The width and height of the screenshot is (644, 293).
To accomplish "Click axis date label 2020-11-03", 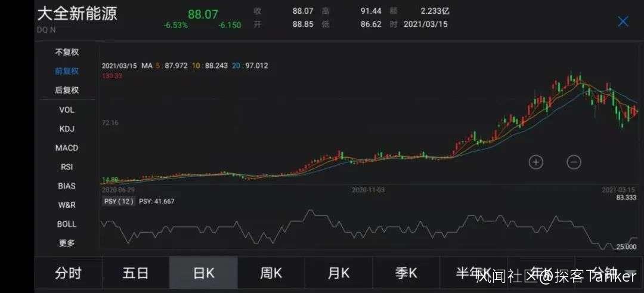I will (369, 190).
